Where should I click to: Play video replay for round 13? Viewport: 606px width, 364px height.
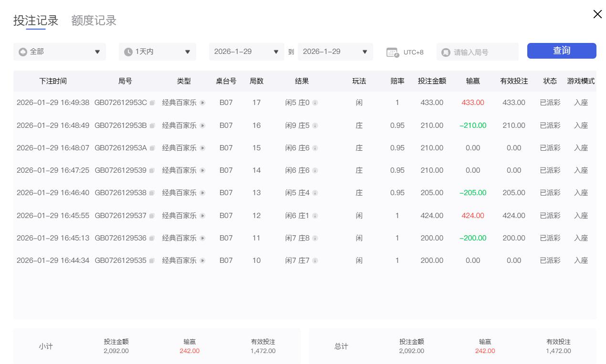coord(203,193)
